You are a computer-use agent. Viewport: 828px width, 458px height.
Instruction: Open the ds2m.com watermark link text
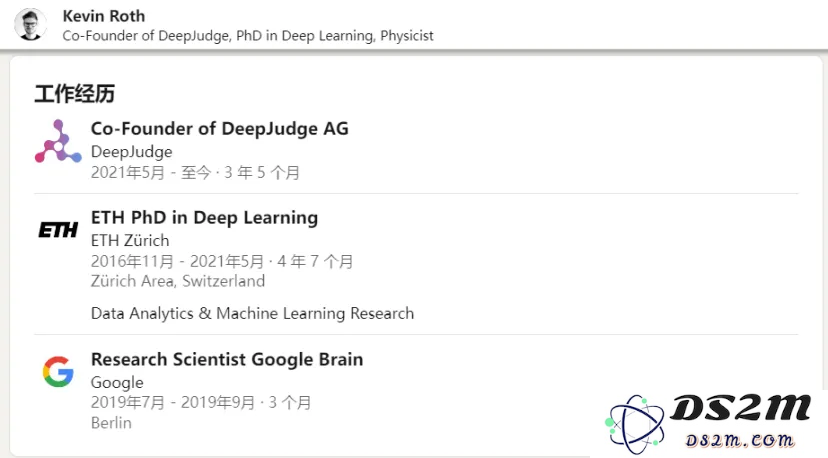coord(739,440)
